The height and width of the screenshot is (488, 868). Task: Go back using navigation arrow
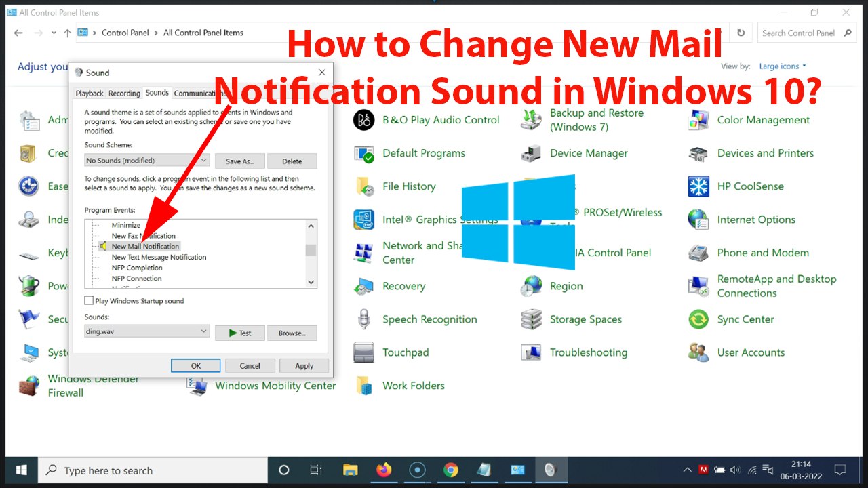pos(18,33)
